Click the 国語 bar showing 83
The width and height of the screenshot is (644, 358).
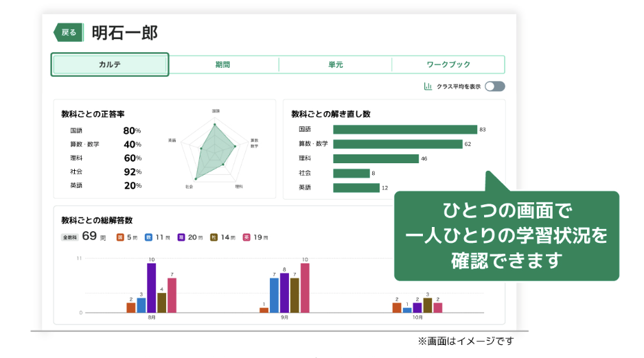404,130
